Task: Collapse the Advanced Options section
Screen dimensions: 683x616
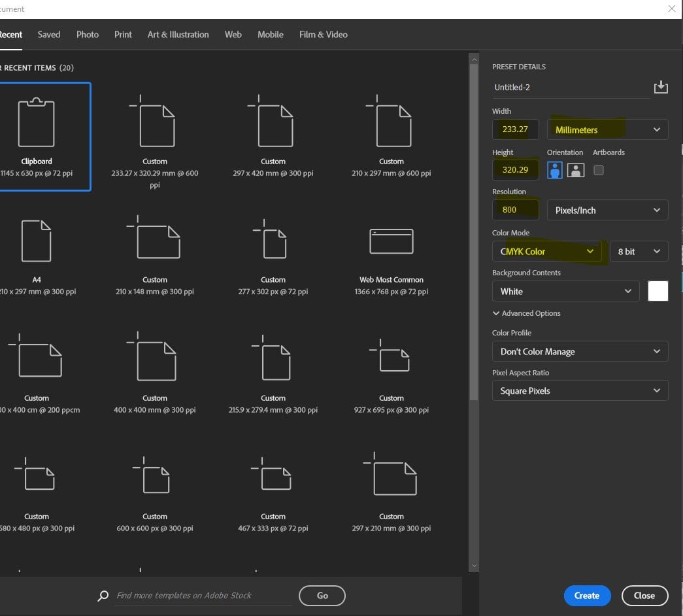Action: [x=497, y=313]
